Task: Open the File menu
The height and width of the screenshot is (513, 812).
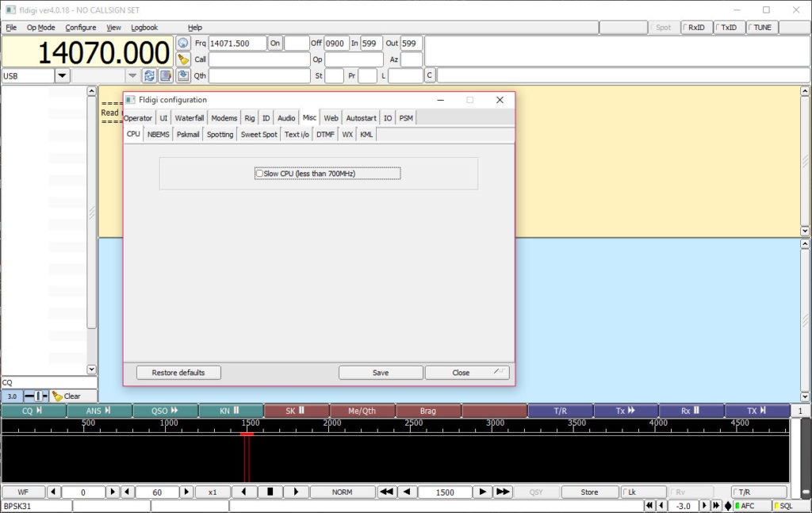Action: point(11,28)
